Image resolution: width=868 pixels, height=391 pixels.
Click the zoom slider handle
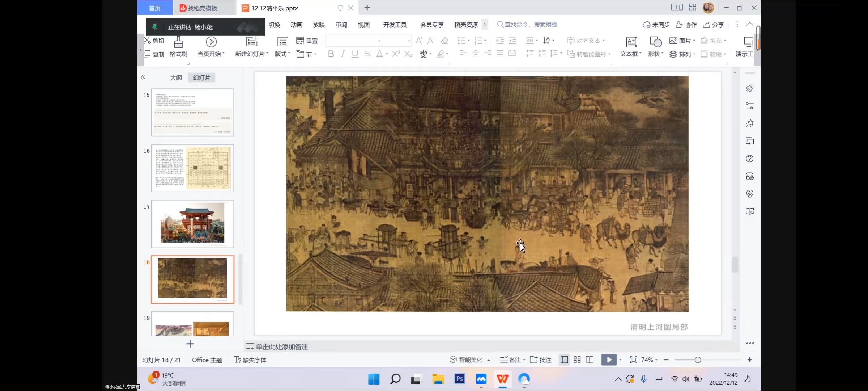pos(698,360)
